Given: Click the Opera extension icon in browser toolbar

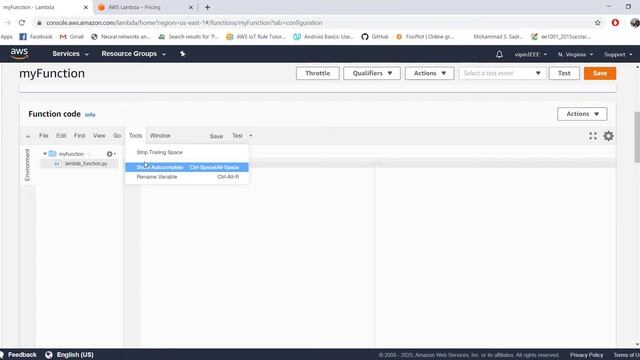Looking at the screenshot, I should [x=615, y=23].
